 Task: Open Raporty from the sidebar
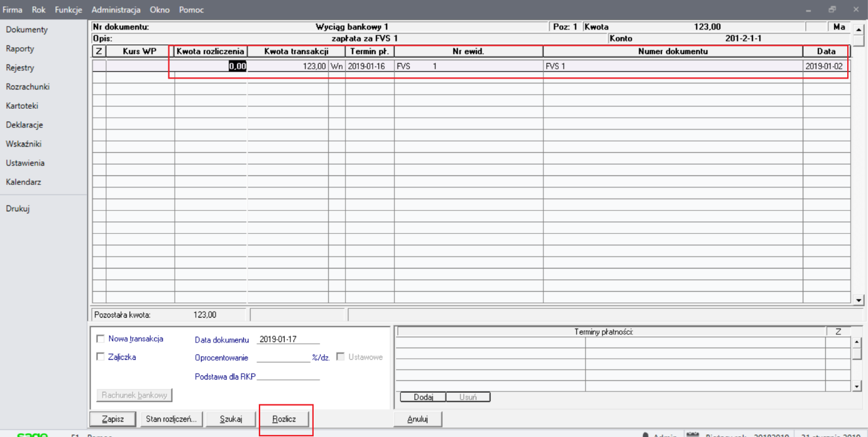[20, 48]
